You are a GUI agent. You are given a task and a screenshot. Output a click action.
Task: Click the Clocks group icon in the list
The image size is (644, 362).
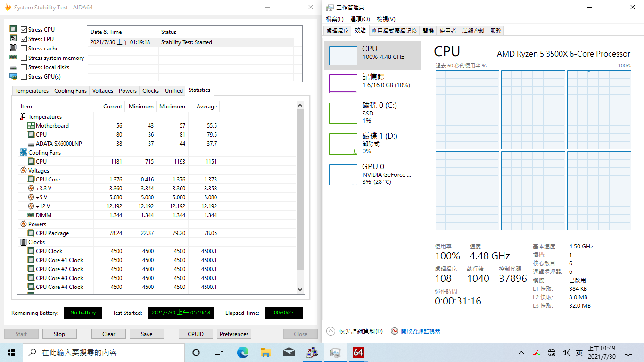coord(24,242)
